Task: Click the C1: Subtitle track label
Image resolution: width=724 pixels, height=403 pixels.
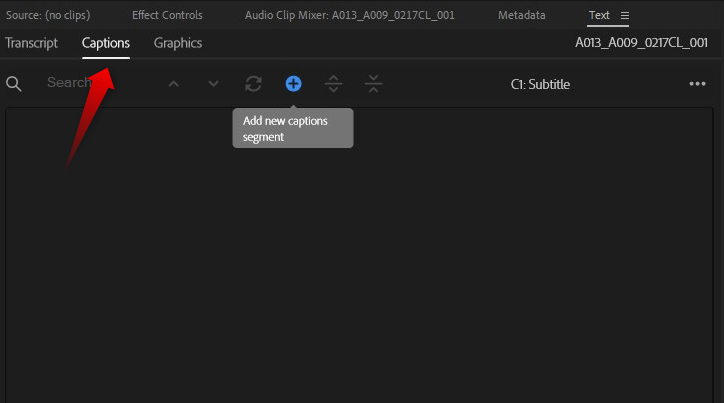Action: click(540, 84)
